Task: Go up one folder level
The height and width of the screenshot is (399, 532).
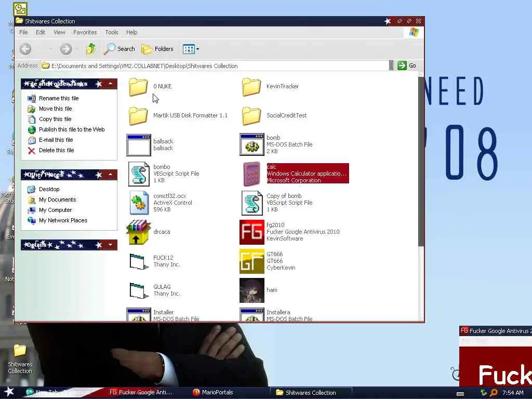Action: (x=90, y=49)
